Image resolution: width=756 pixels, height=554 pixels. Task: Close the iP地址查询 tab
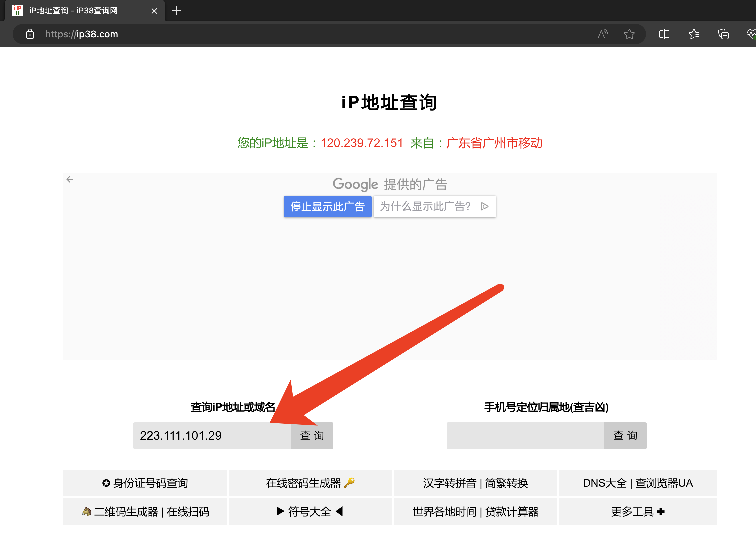(x=154, y=11)
